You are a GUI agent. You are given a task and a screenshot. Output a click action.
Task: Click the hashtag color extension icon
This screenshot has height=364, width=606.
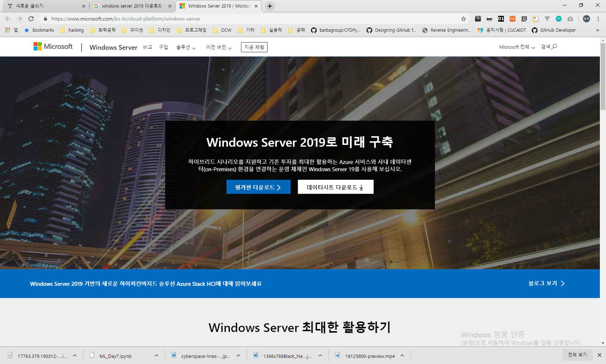coord(536,19)
